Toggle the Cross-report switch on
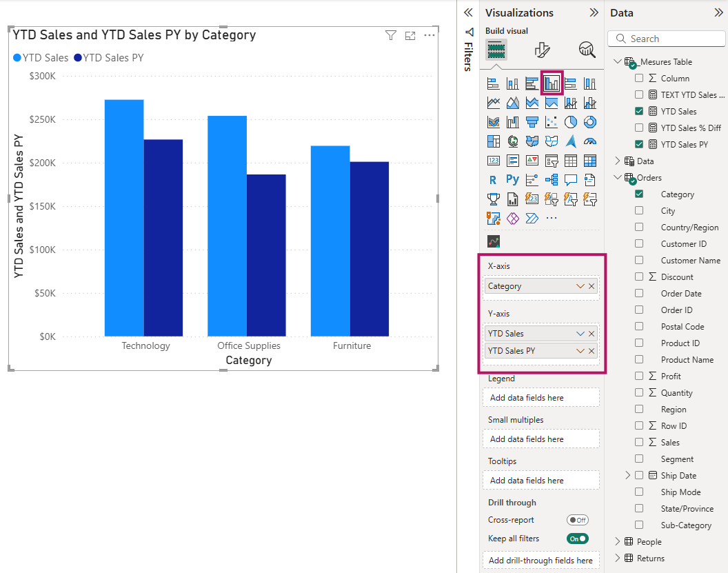Viewport: 728px width, 573px height. (x=578, y=520)
